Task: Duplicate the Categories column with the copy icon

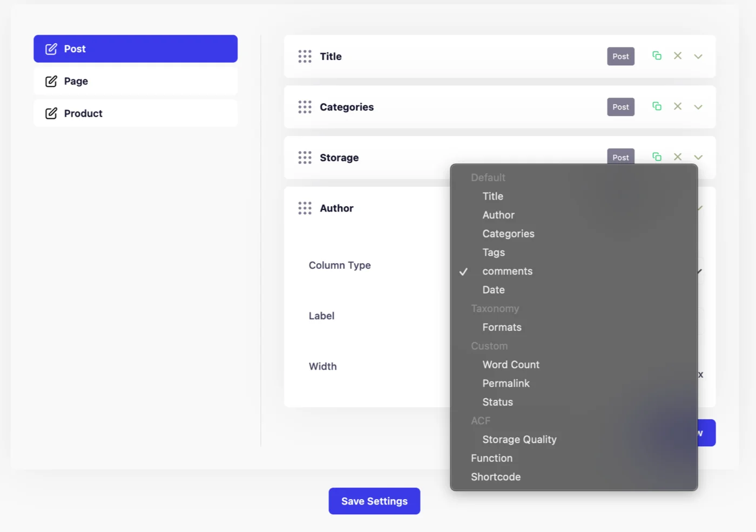Action: [x=657, y=106]
